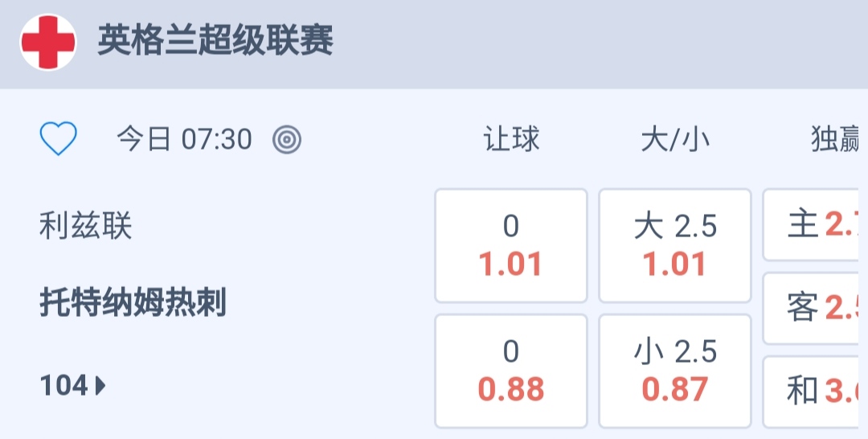Screen dimensions: 868x439
Task: Select the 独赢 column header
Action: (834, 140)
